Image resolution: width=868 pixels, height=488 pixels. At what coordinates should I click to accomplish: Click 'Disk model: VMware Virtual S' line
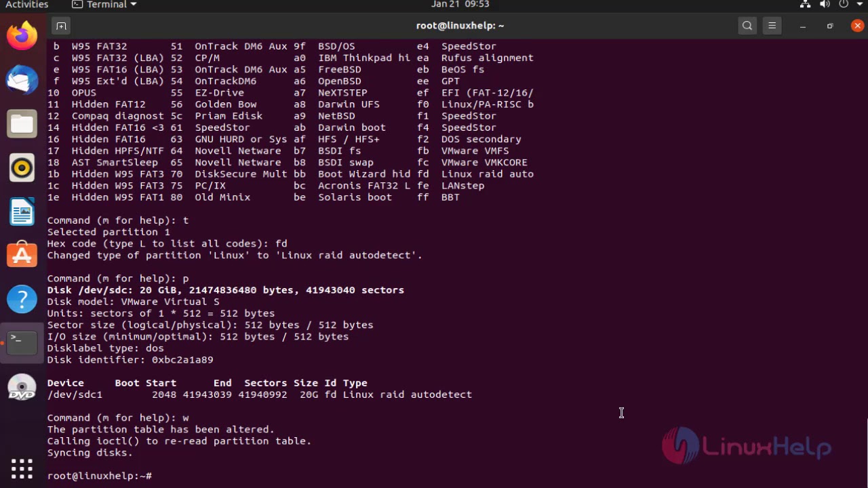click(x=134, y=302)
